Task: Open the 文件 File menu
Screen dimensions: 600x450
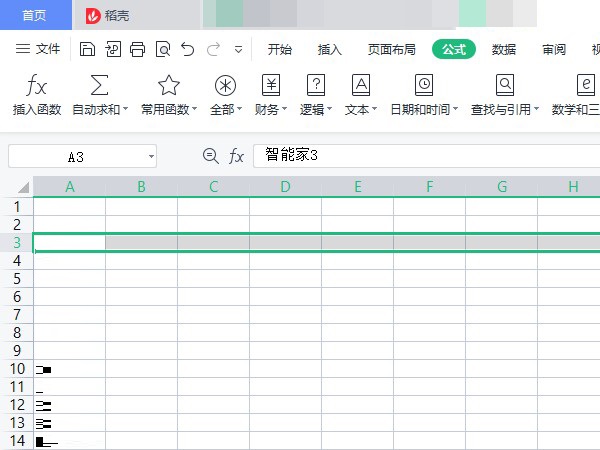Action: click(38, 49)
